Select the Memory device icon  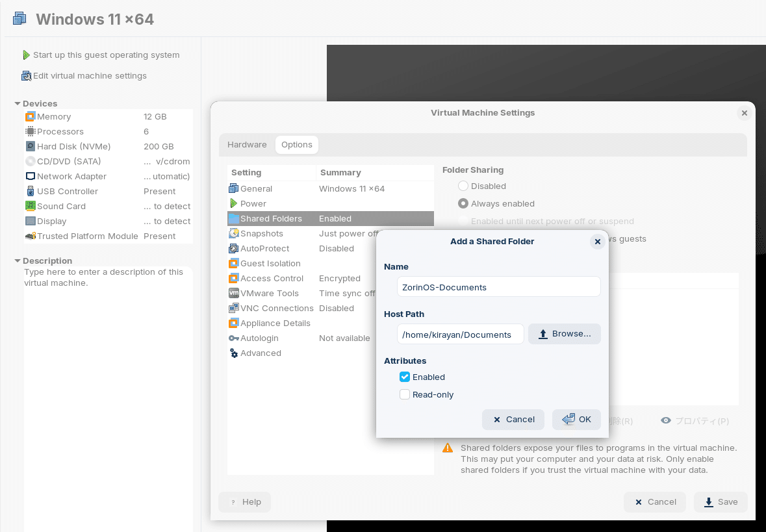29,116
